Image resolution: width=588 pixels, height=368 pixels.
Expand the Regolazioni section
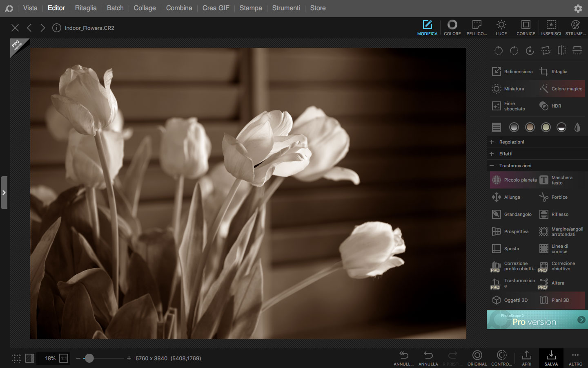tap(511, 142)
